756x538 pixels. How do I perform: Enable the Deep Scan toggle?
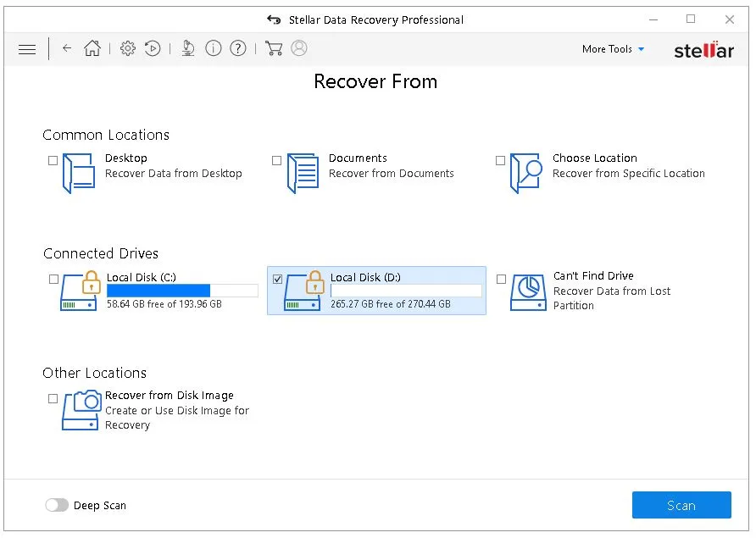click(x=57, y=505)
